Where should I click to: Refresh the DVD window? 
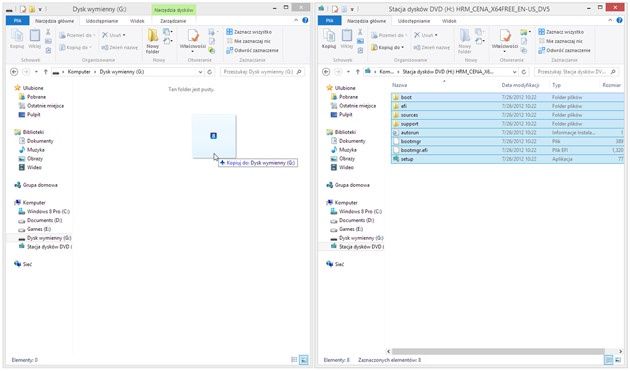point(524,72)
